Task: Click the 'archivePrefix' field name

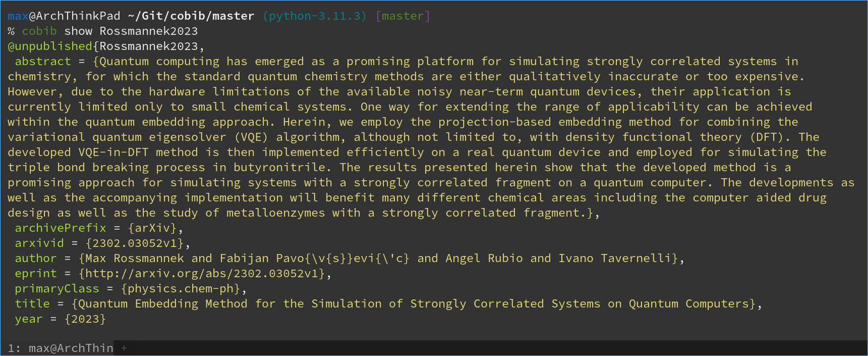Action: (61, 228)
